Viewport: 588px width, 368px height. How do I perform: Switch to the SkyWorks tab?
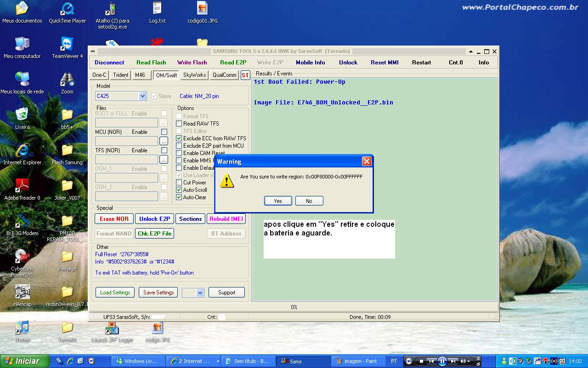click(195, 75)
